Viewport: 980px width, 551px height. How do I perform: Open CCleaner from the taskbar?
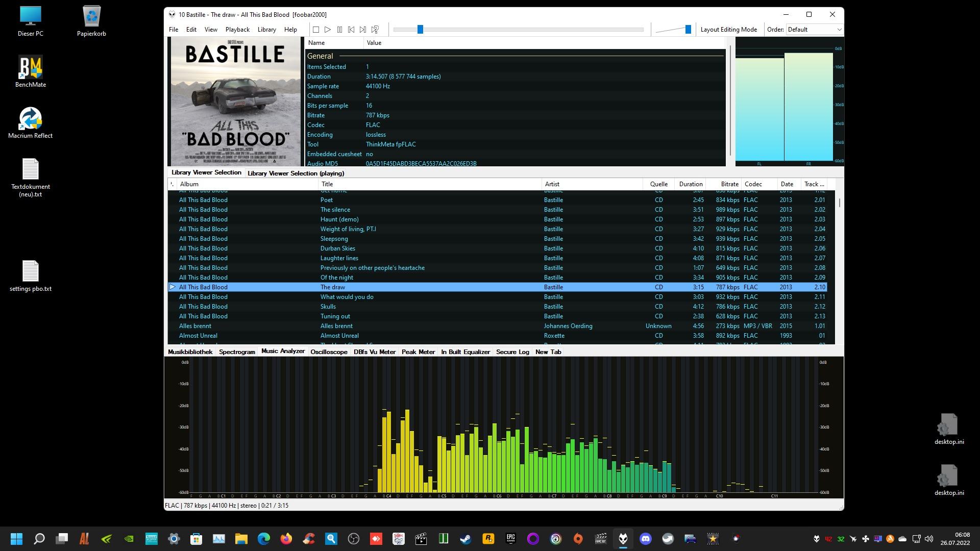pyautogui.click(x=309, y=539)
